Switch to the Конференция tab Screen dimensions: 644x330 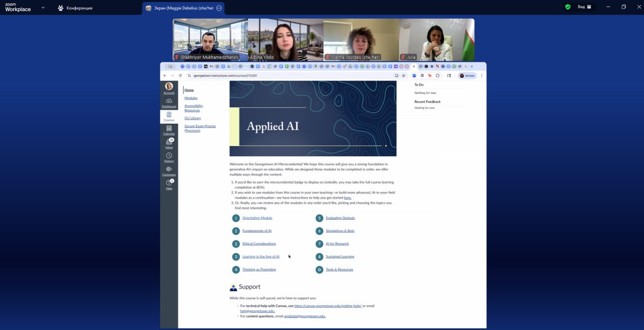click(x=75, y=8)
